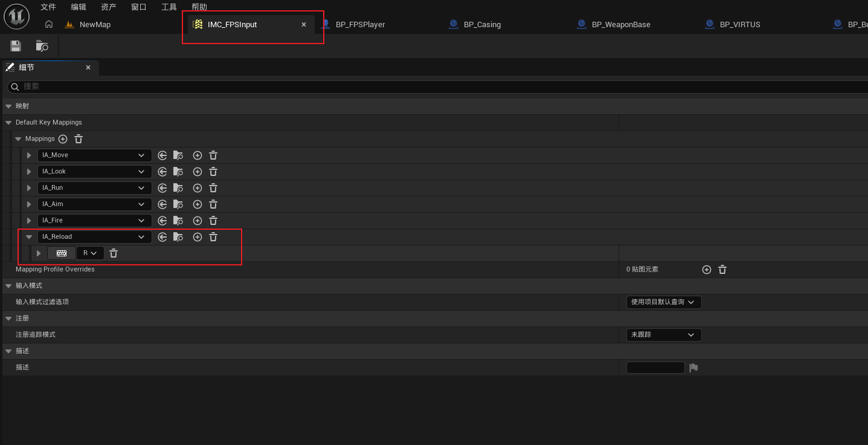
Task: Browse to IA_Aim asset in Content Browser
Action: (178, 204)
